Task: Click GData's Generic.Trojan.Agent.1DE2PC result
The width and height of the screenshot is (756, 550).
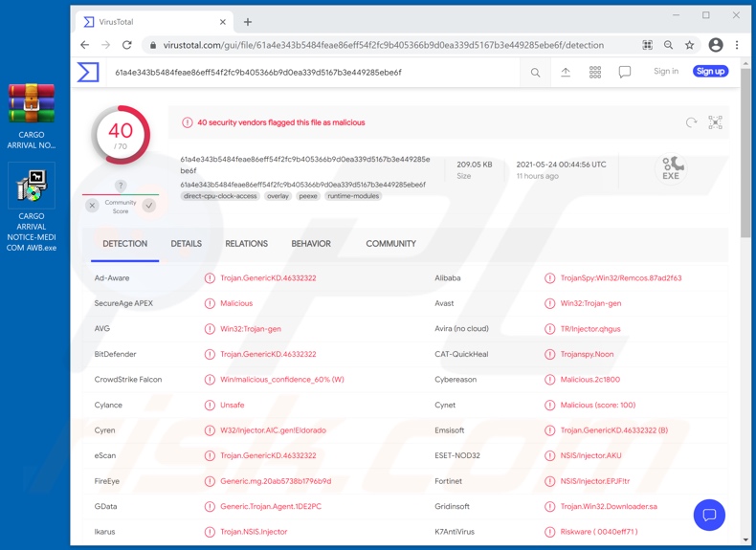Action: [271, 507]
